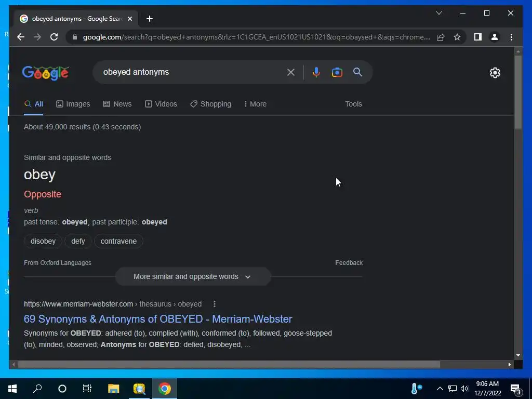Switch to the News results tab
532x399 pixels.
coord(117,104)
